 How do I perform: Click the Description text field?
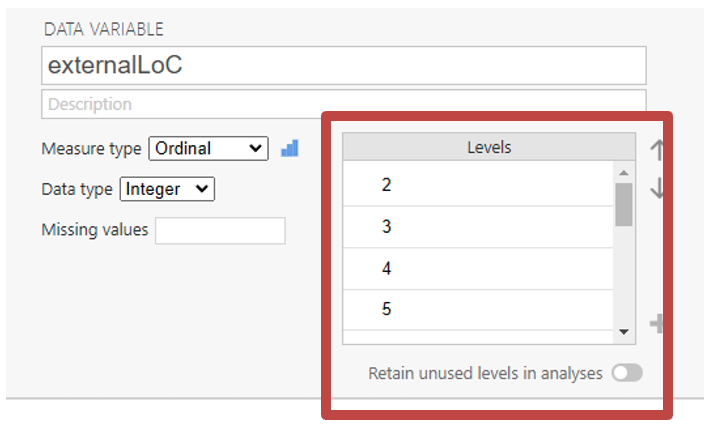[343, 104]
